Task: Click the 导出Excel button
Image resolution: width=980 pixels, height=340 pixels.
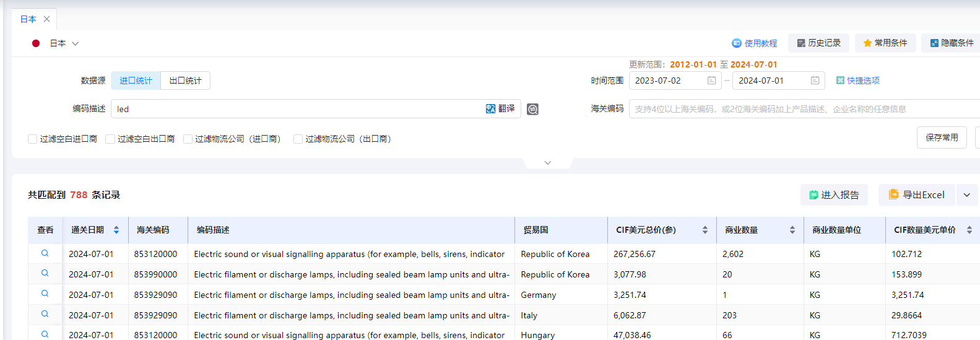Action: tap(916, 195)
